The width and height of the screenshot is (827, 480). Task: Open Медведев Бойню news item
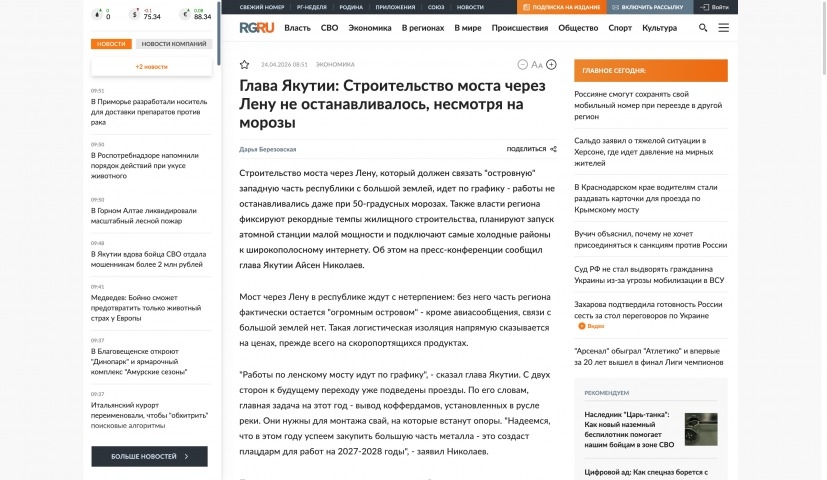146,308
